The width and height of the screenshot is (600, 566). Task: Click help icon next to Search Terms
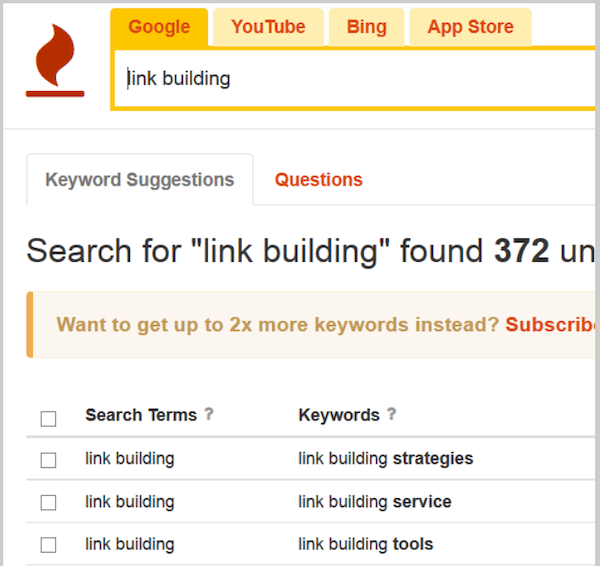click(x=209, y=415)
